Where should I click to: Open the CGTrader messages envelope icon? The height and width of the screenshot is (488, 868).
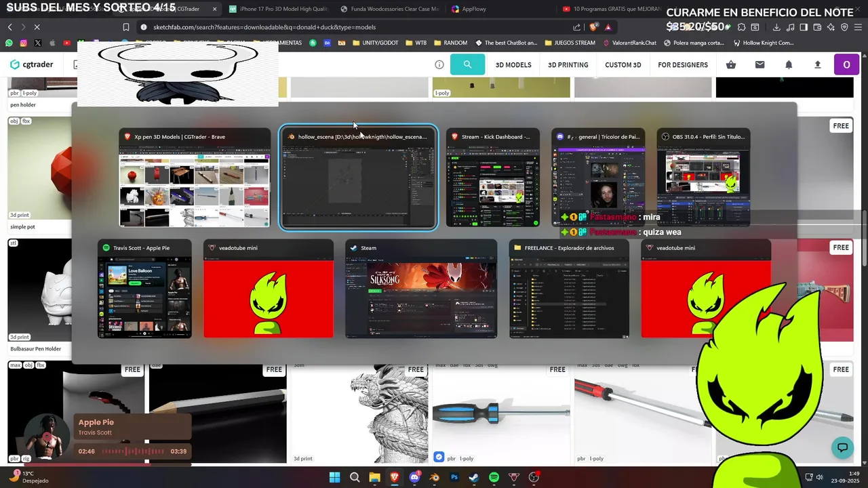[x=759, y=65]
